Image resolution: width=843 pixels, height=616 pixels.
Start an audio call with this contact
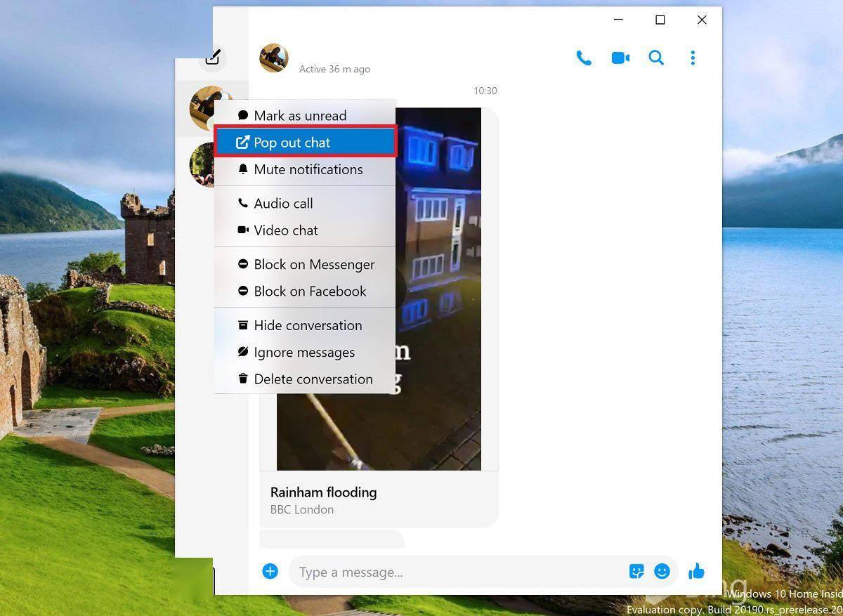584,58
